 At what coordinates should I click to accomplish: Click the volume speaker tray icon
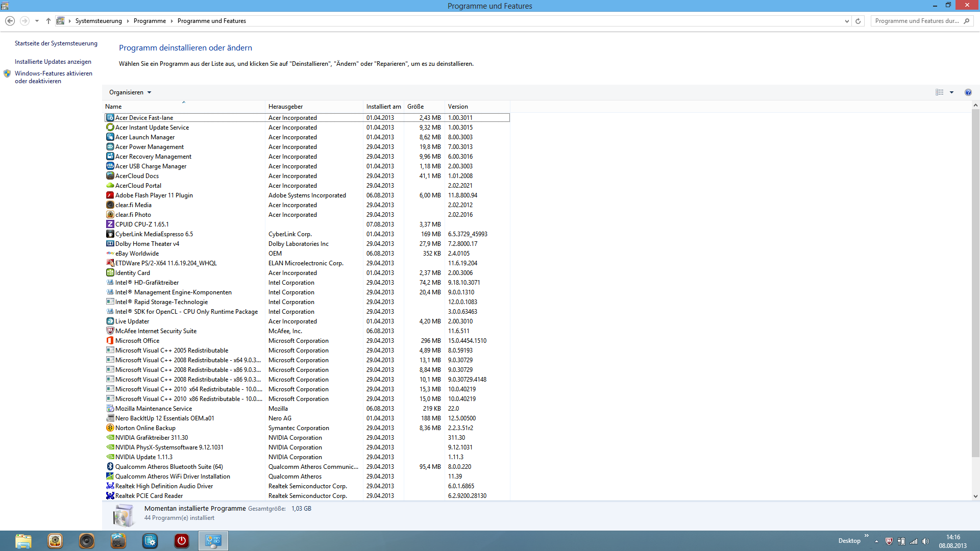click(926, 541)
